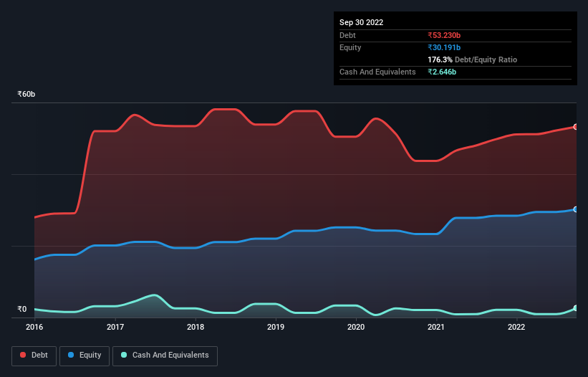Image resolution: width=588 pixels, height=377 pixels.
Task: Click the Equity row label in tooltip
Action: click(x=350, y=47)
